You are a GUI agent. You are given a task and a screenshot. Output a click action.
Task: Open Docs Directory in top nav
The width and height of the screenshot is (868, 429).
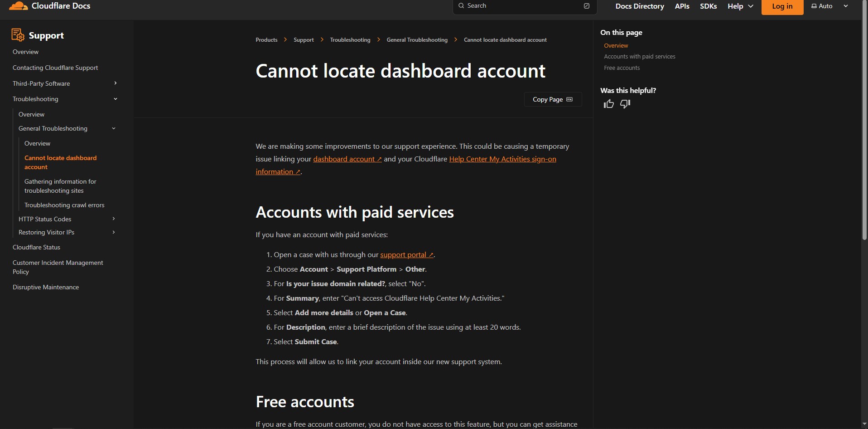pyautogui.click(x=640, y=6)
